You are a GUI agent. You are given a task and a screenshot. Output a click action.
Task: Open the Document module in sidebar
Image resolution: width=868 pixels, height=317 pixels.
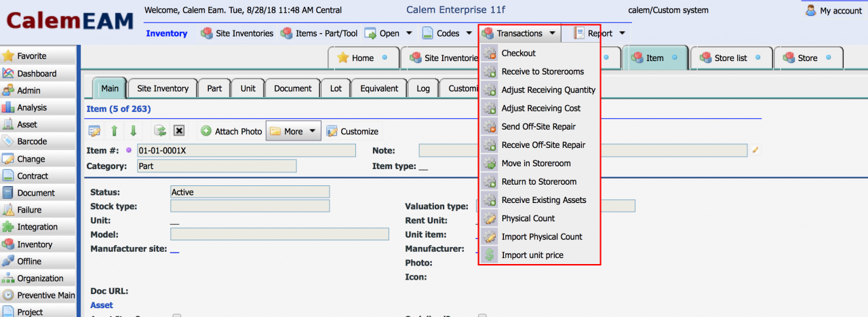(x=38, y=193)
